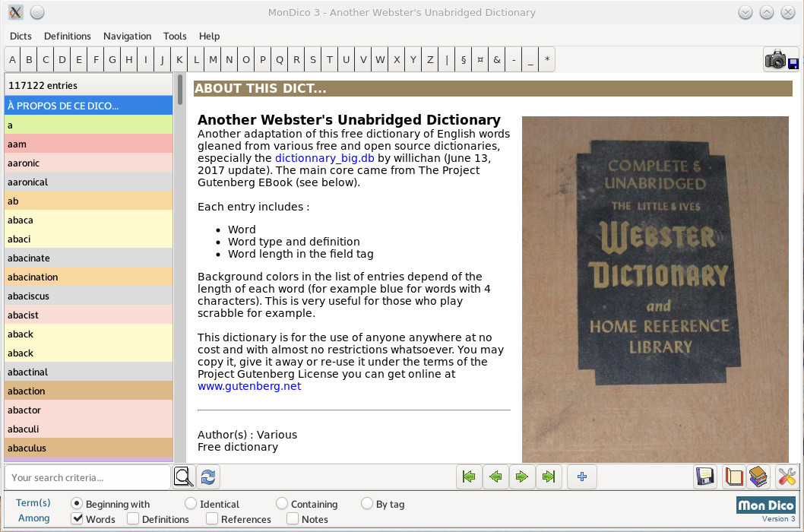804x532 pixels.
Task: Open the Definitions menu
Action: coord(67,36)
